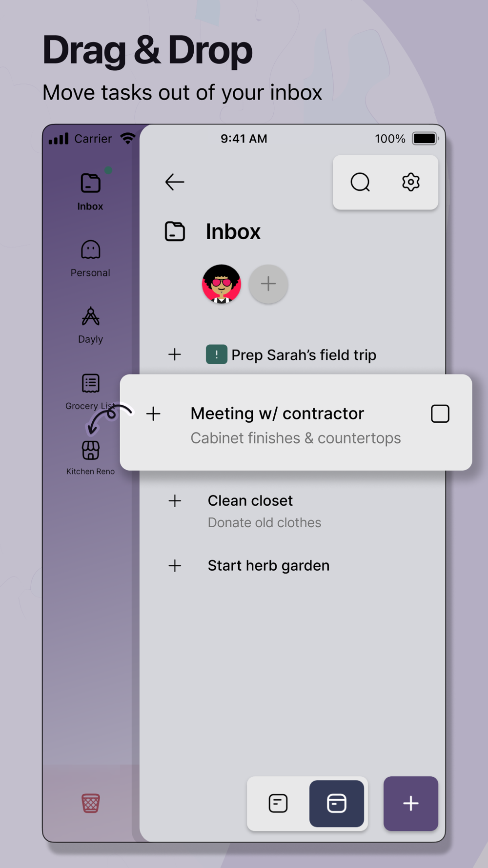This screenshot has height=868, width=488.
Task: Click the green priority badge on Prep task
Action: pos(217,354)
